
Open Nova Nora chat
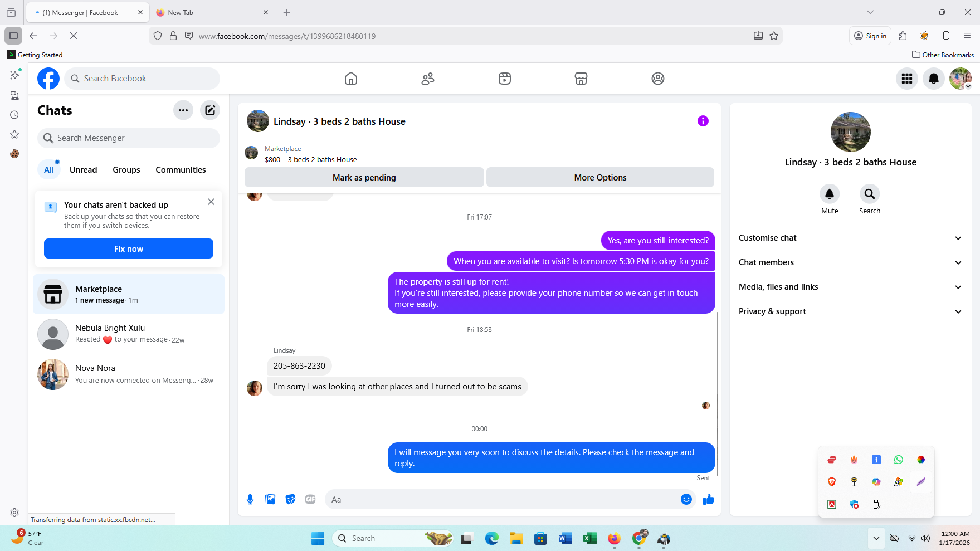pos(129,374)
